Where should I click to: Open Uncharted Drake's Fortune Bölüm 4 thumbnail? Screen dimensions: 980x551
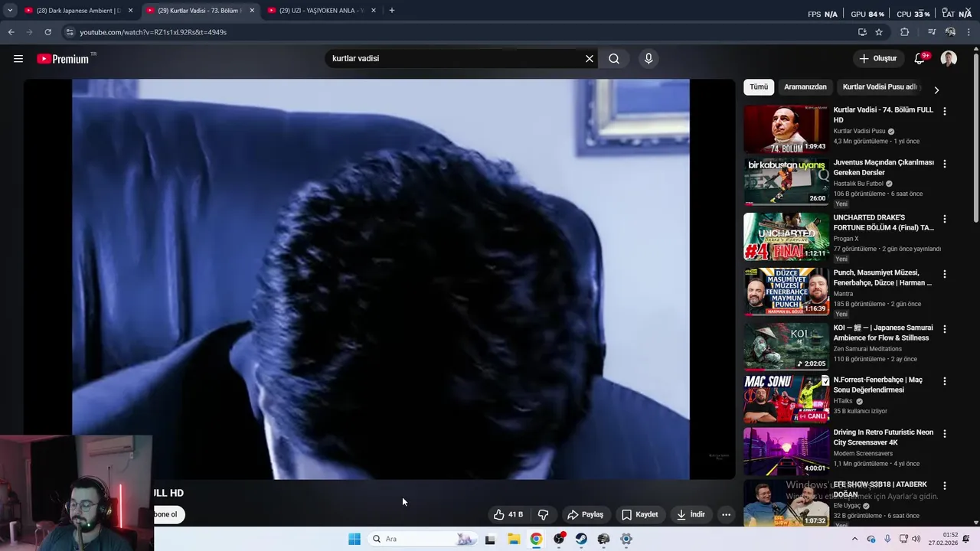point(786,236)
